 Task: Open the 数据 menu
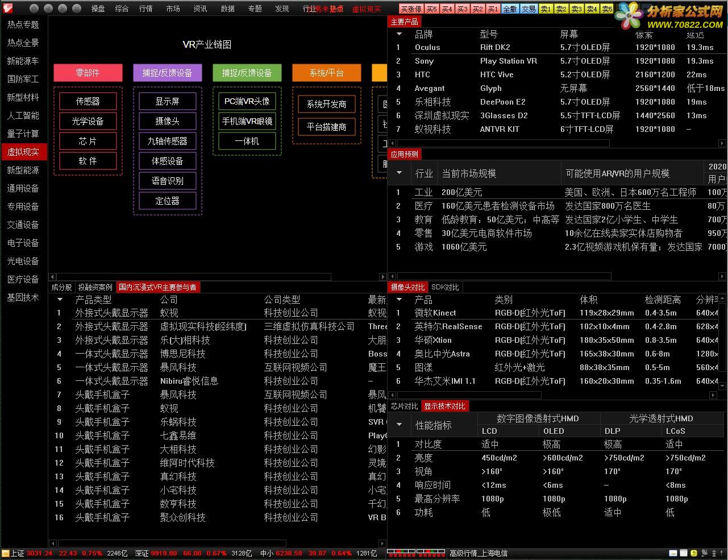[x=227, y=9]
